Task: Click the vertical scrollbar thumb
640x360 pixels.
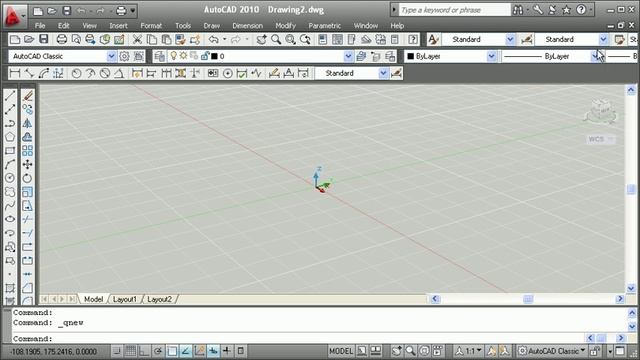Action: tap(631, 189)
